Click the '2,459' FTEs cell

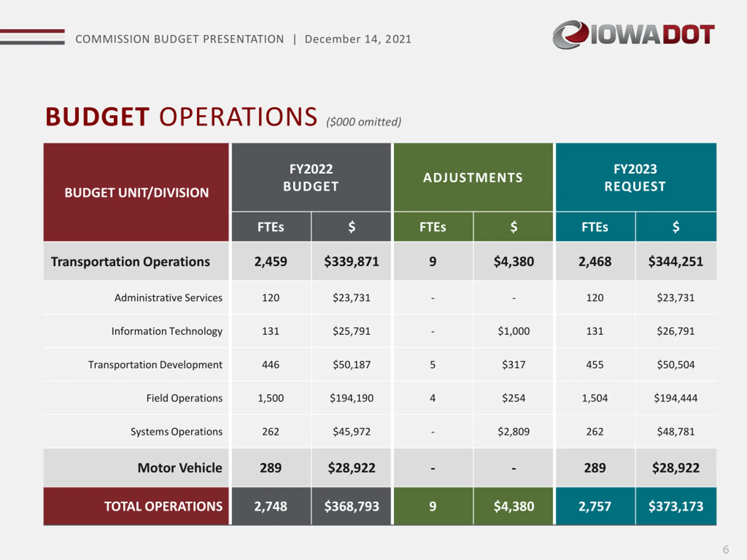[271, 261]
